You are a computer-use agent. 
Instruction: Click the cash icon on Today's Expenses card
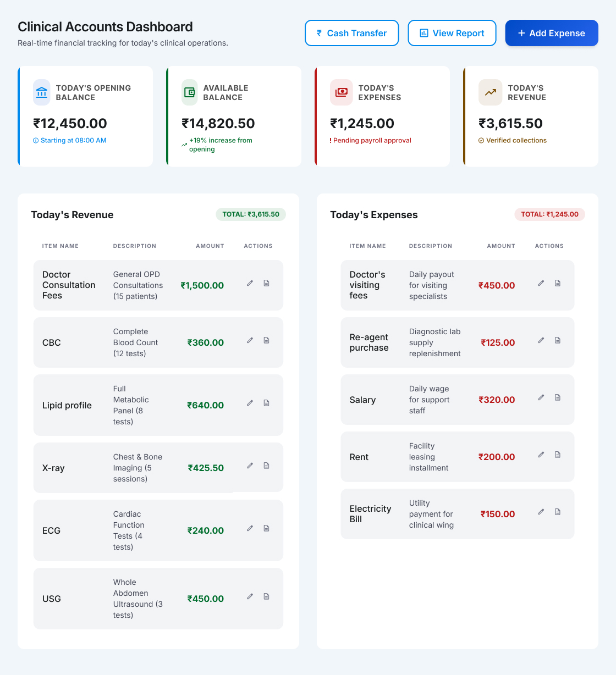[x=342, y=92]
